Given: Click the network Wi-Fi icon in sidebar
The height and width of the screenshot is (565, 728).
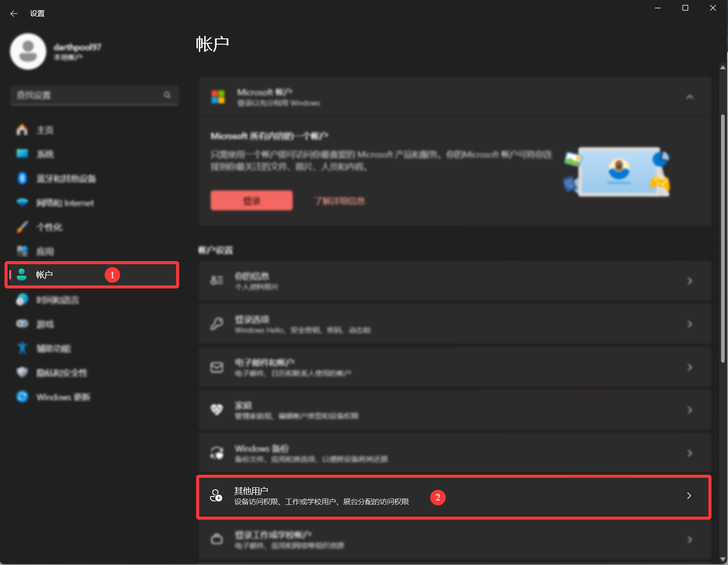Looking at the screenshot, I should [22, 202].
